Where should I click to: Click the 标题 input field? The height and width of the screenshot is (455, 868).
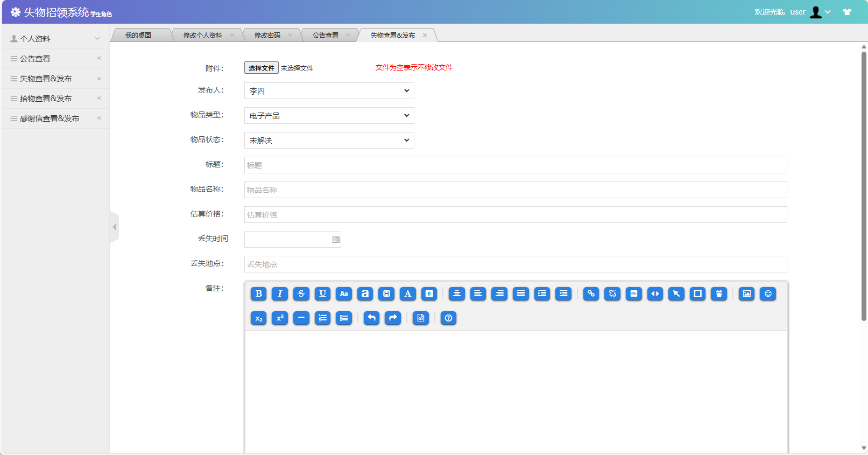click(515, 165)
